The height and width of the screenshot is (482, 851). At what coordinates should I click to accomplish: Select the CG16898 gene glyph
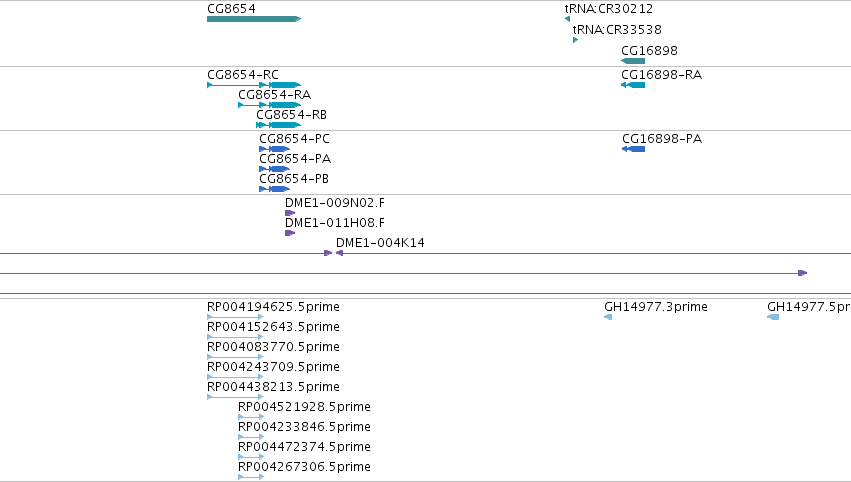click(x=633, y=61)
